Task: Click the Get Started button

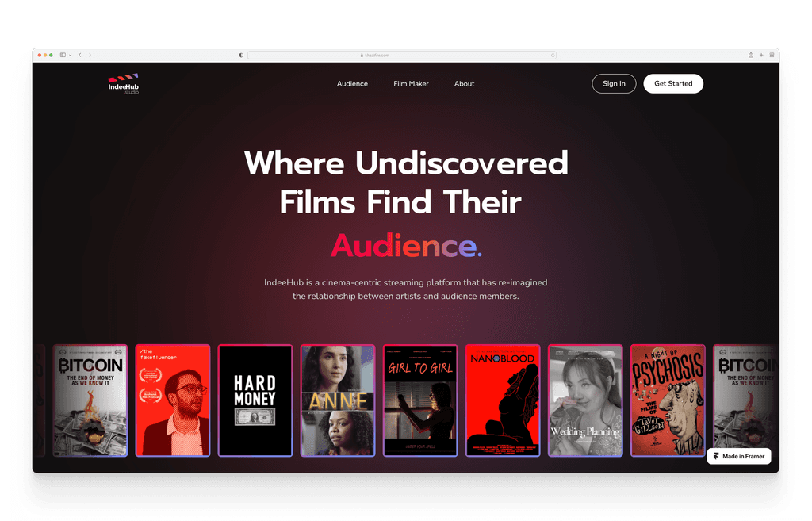Action: pyautogui.click(x=672, y=83)
